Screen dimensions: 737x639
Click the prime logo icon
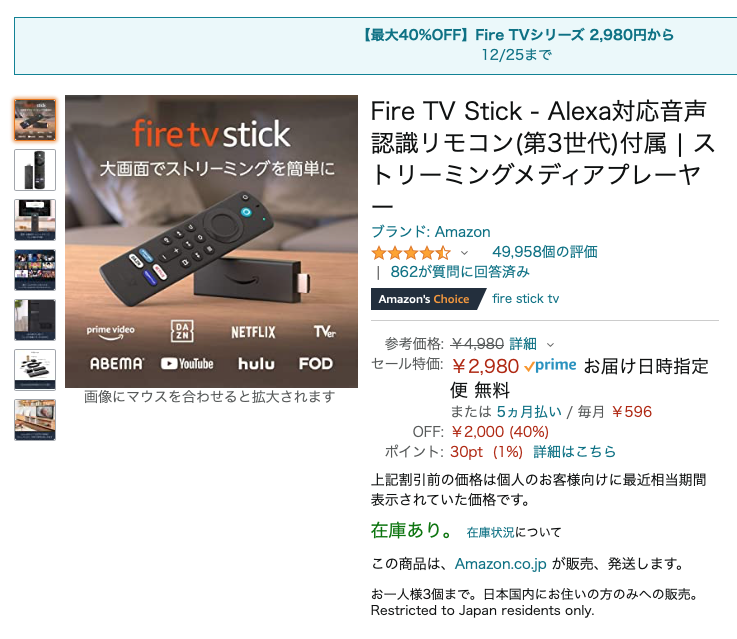pos(550,365)
